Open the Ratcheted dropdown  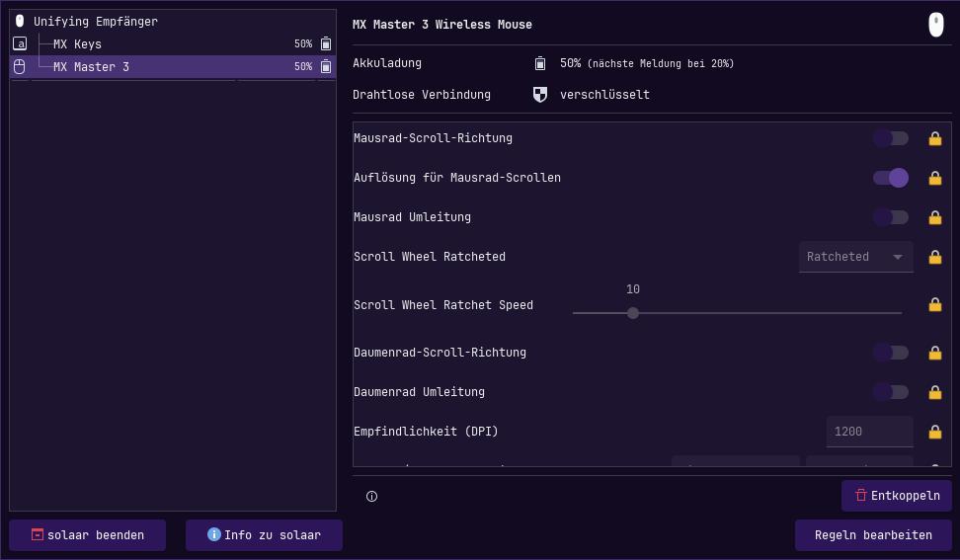[x=856, y=257]
